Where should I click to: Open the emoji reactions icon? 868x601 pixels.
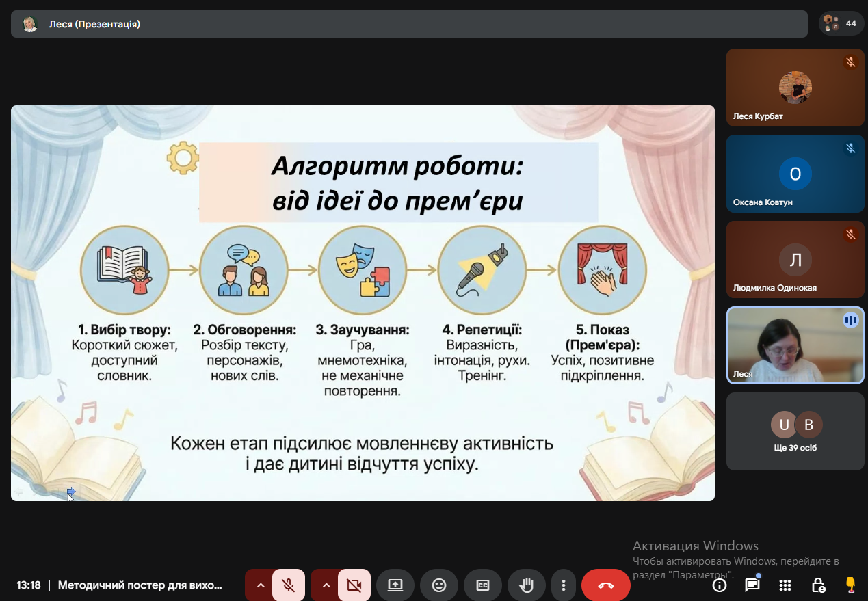pyautogui.click(x=439, y=585)
